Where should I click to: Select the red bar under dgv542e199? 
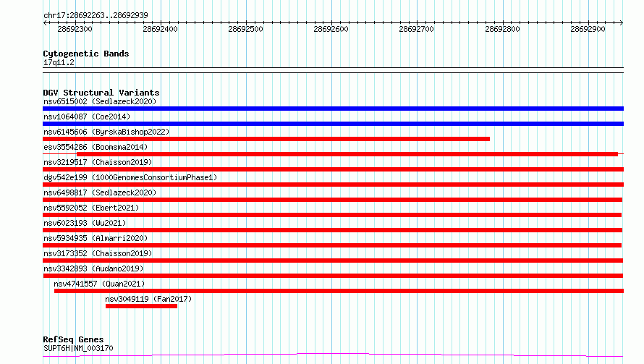[x=333, y=185]
